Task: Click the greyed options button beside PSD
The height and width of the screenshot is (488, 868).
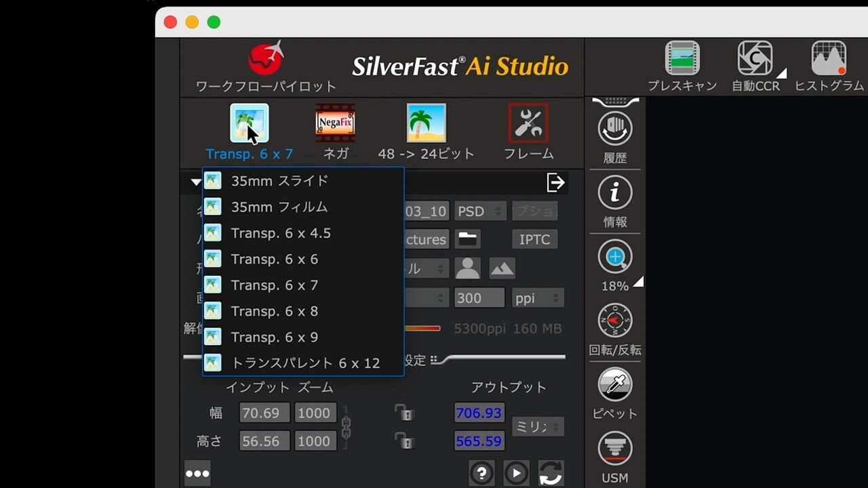Action: click(x=534, y=211)
